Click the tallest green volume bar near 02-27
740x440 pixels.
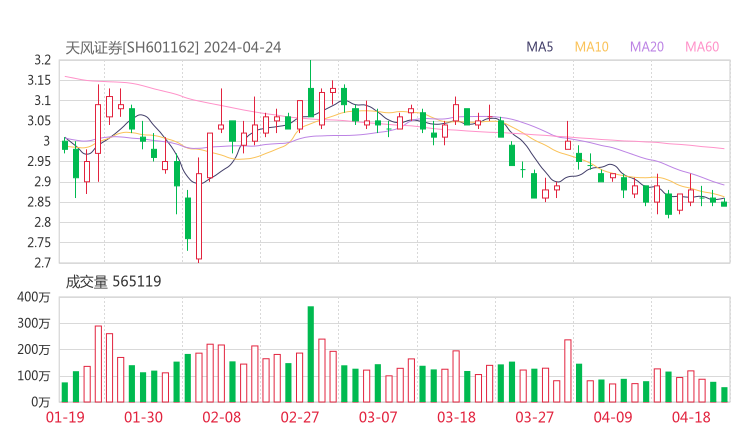click(311, 354)
